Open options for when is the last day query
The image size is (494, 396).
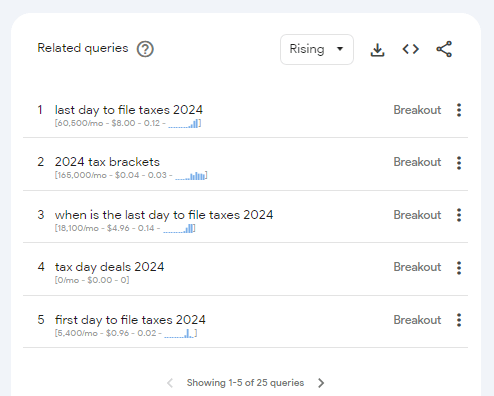pyautogui.click(x=459, y=215)
